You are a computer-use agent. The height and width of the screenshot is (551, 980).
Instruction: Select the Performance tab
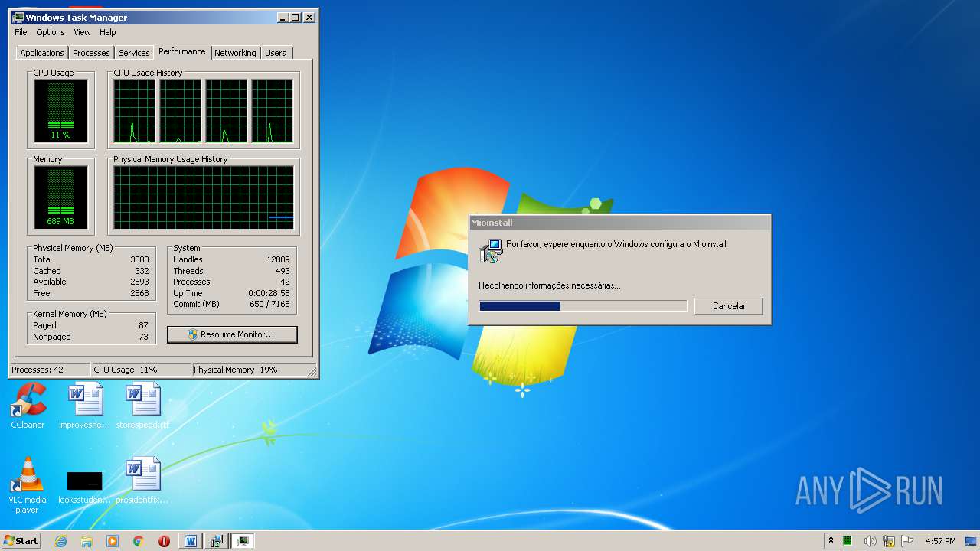pyautogui.click(x=182, y=51)
